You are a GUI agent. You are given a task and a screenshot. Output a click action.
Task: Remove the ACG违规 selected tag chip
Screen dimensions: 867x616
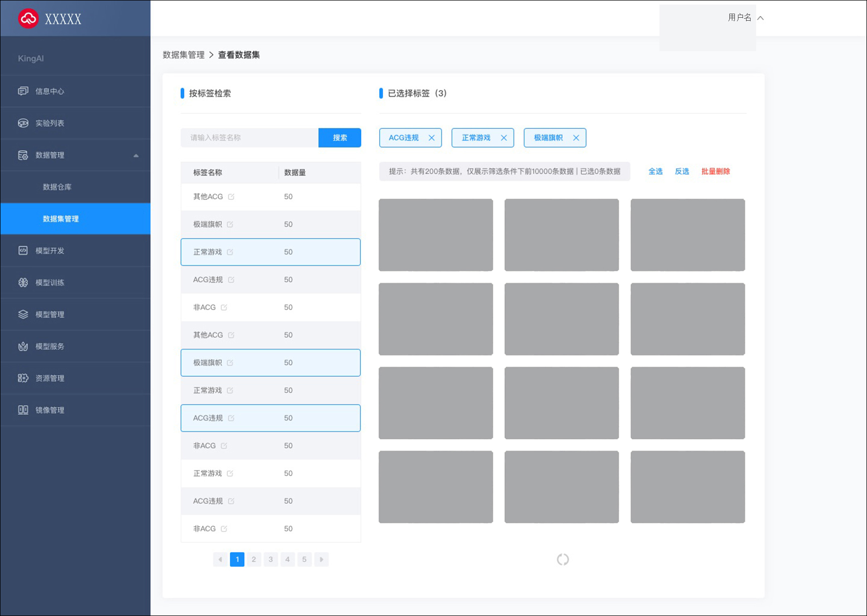pyautogui.click(x=432, y=138)
